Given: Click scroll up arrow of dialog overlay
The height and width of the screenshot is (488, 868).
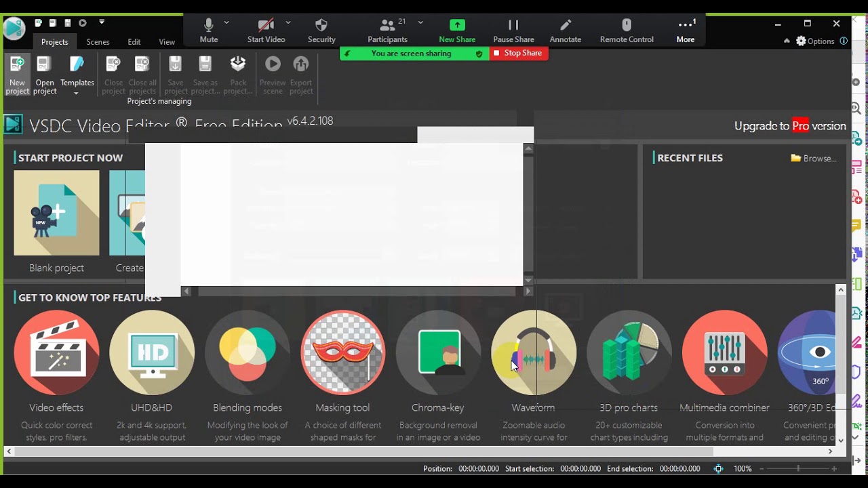Looking at the screenshot, I should [x=529, y=148].
